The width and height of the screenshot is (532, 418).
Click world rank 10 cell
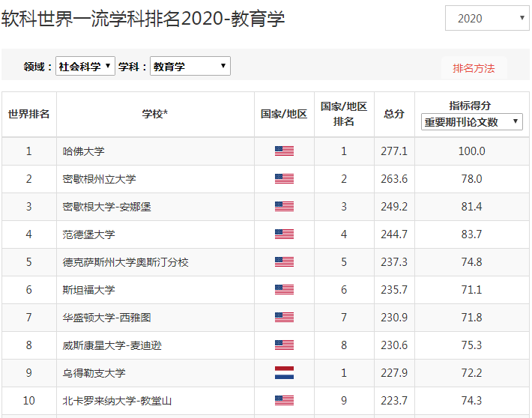28,400
